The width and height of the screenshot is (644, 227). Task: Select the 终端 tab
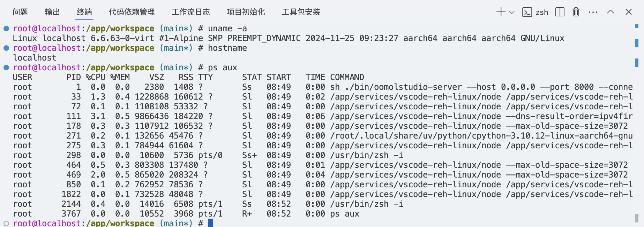coord(84,12)
